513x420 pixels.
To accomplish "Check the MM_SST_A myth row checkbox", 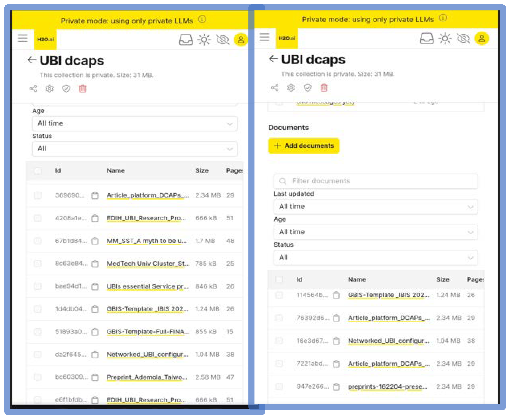I will pyautogui.click(x=38, y=241).
